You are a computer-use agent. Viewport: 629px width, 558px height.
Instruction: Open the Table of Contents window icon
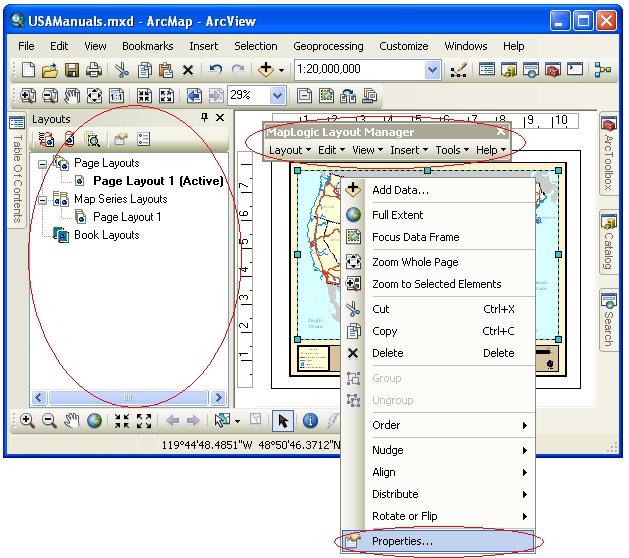point(487,70)
